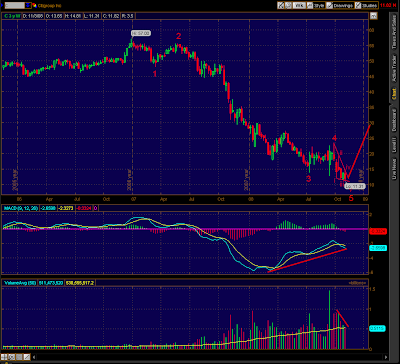
Task: Open the Studies menu
Action: tap(367, 5)
